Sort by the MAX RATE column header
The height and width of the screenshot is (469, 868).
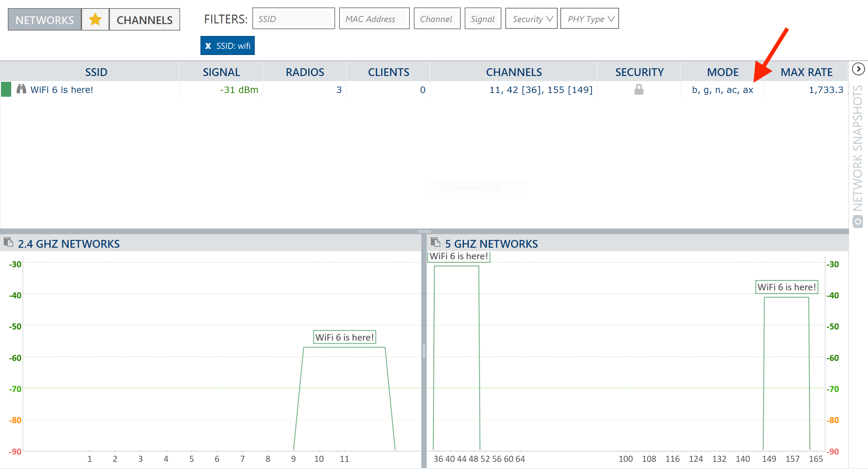[806, 72]
